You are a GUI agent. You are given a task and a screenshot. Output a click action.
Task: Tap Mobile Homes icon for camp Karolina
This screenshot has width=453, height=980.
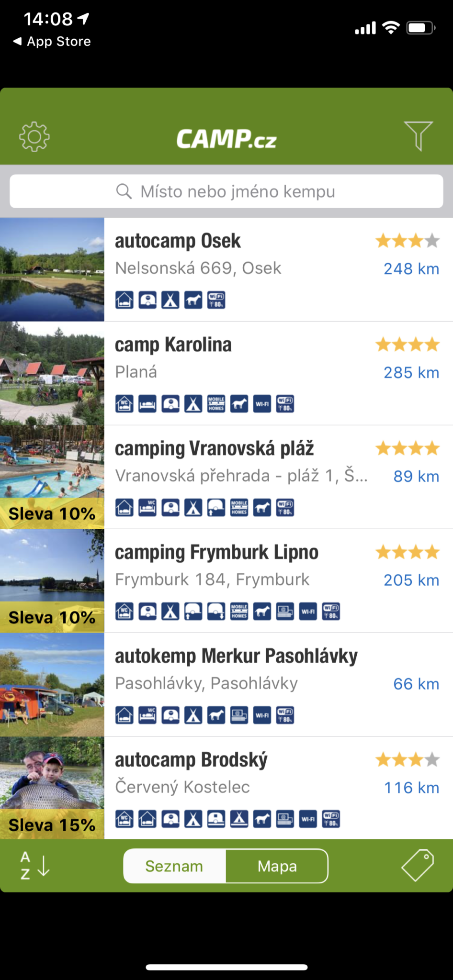point(216,404)
